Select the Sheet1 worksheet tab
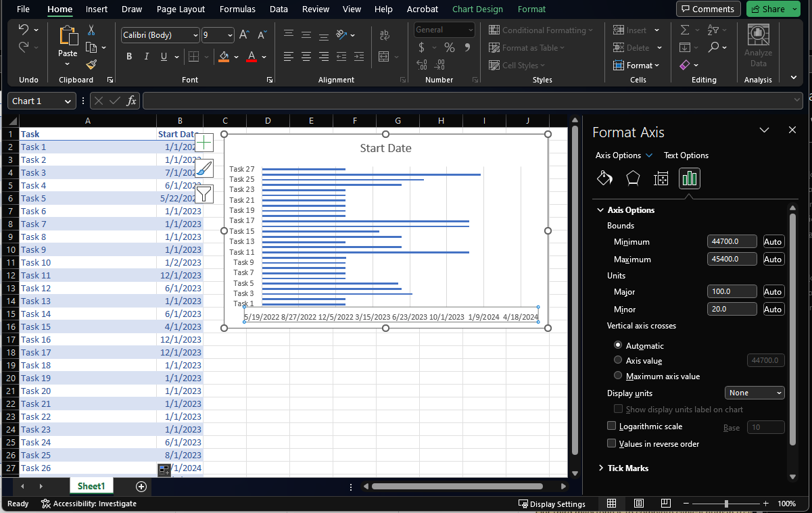This screenshot has width=812, height=513. [x=91, y=486]
